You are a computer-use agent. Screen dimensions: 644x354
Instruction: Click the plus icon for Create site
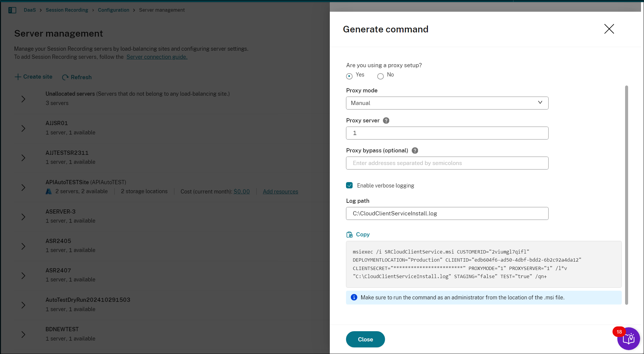click(x=18, y=77)
